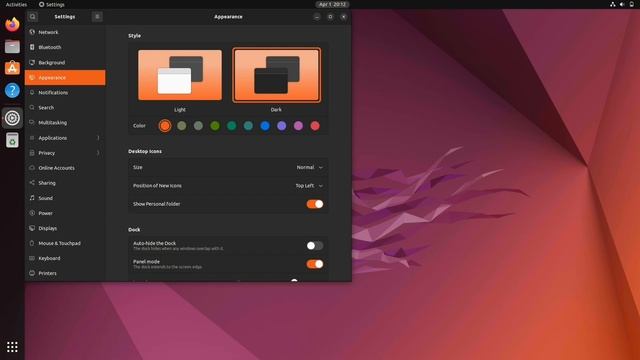
Task: Select Appearance in the sidebar
Action: (65, 78)
